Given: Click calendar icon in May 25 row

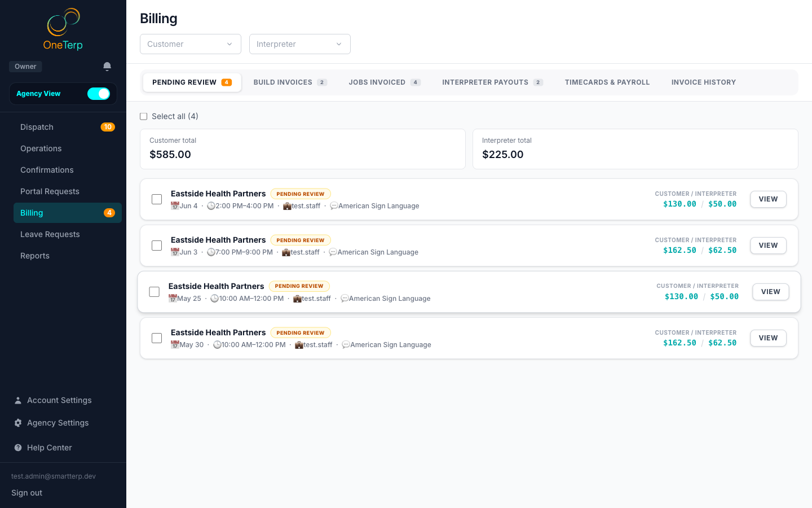Looking at the screenshot, I should point(173,299).
